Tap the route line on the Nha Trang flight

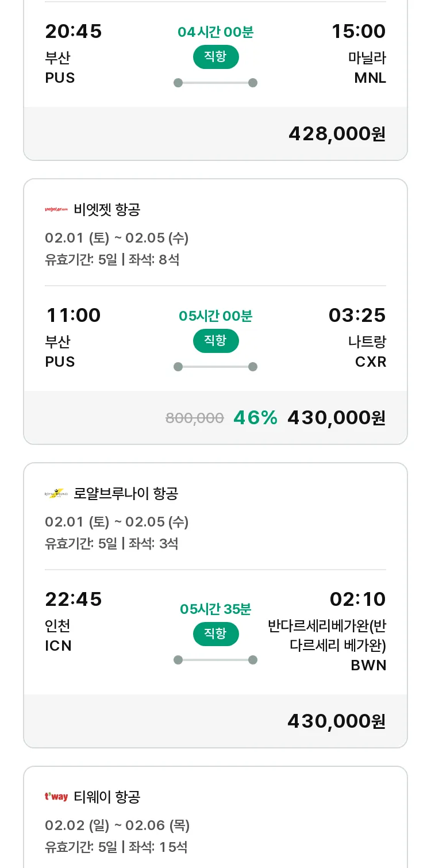(215, 367)
